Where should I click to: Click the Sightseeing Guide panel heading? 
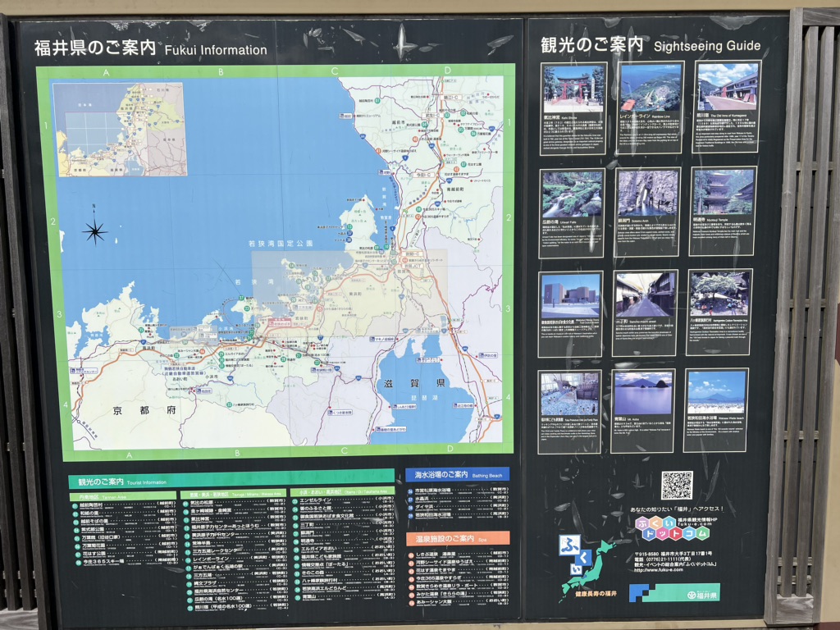click(x=651, y=44)
